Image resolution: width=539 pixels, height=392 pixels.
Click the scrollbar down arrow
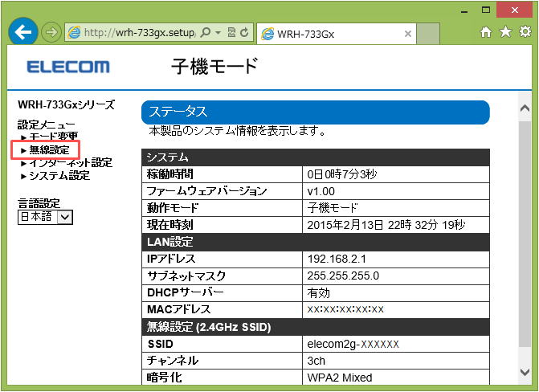[525, 372]
